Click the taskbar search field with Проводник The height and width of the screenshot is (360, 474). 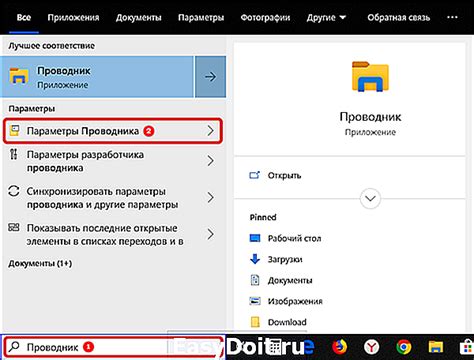coord(113,347)
